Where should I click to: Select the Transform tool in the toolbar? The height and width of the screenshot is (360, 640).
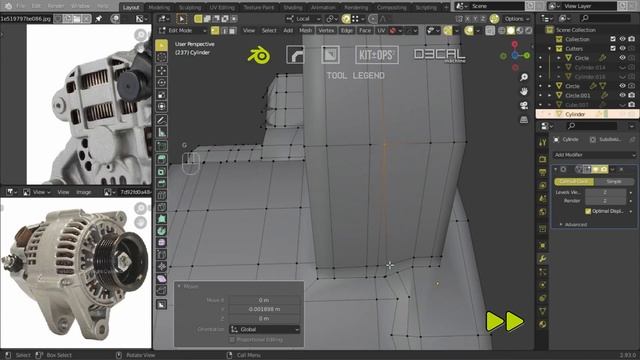[162, 107]
